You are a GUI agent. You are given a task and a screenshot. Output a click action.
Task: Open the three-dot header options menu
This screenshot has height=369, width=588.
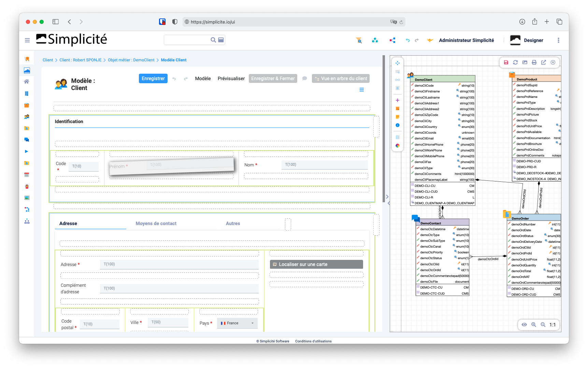click(558, 40)
